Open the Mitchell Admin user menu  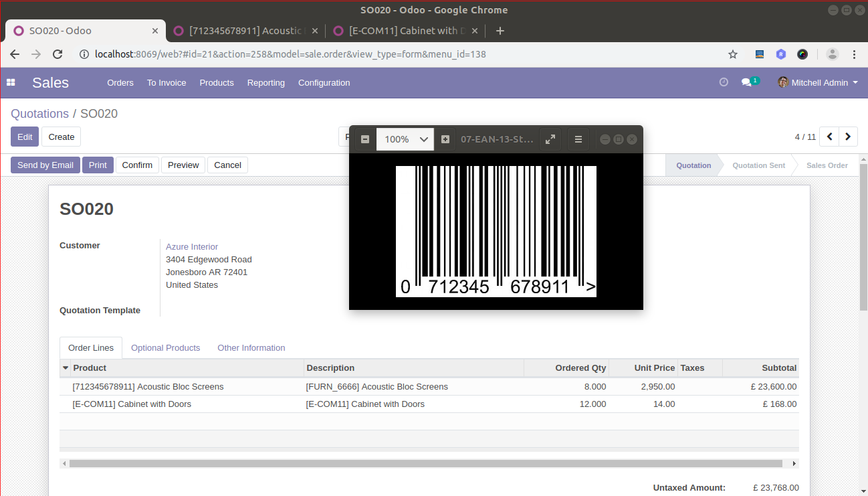[817, 82]
